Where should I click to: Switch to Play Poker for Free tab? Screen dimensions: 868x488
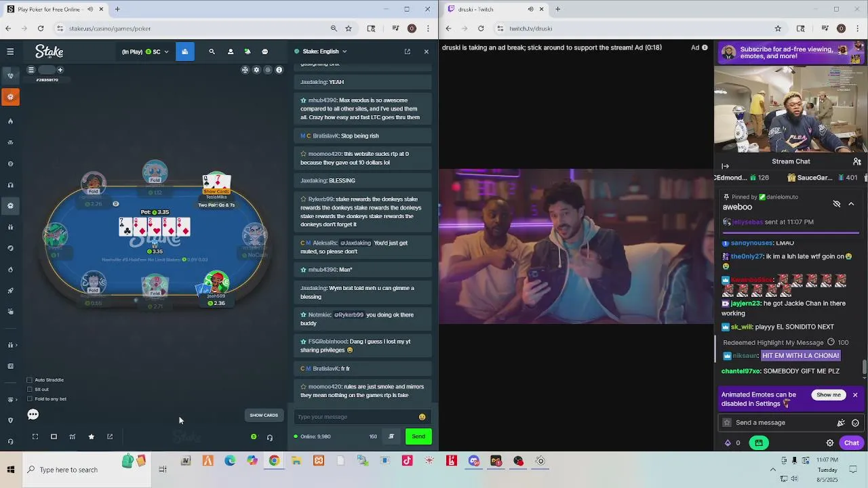54,9
